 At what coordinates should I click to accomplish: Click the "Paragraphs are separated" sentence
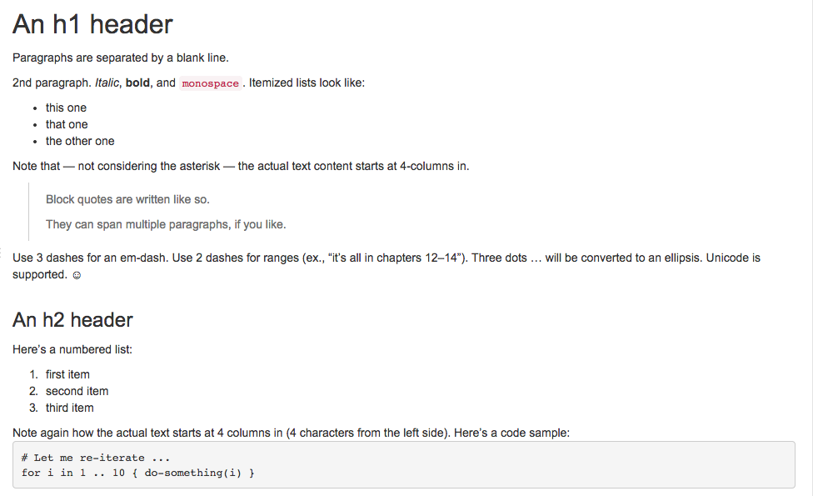(x=120, y=57)
